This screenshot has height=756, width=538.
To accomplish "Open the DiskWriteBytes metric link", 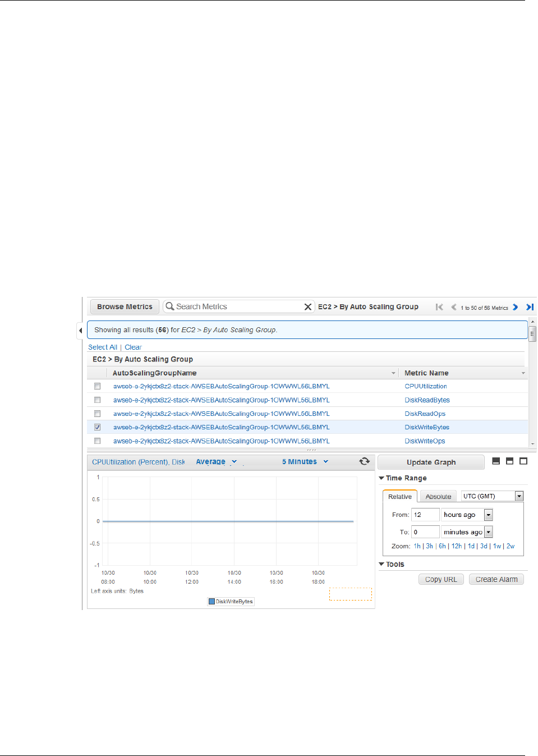I will [427, 427].
